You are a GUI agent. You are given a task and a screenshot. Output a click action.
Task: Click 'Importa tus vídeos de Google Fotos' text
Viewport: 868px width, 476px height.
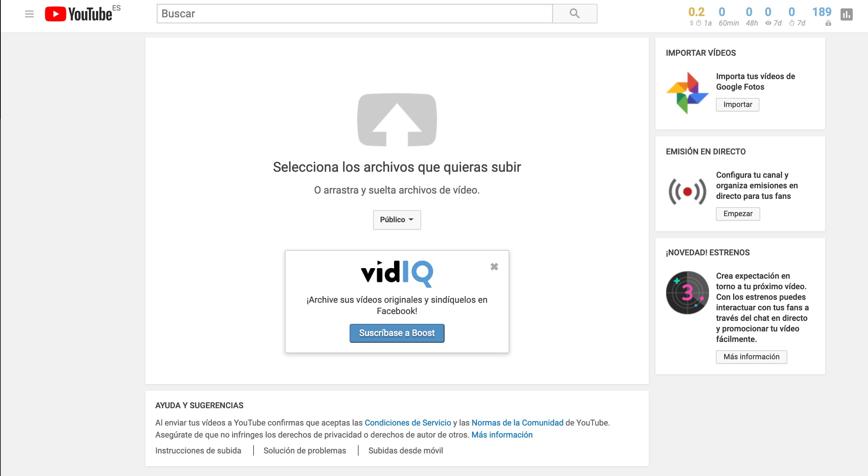point(755,81)
